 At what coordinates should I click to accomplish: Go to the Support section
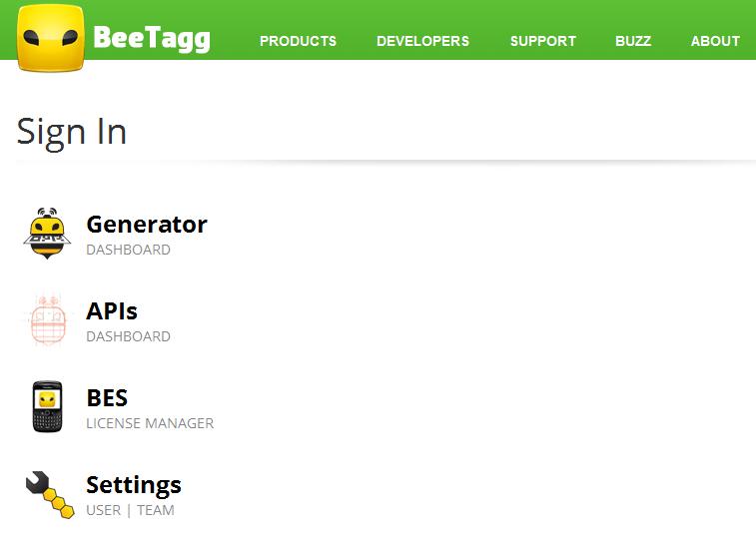coord(543,41)
